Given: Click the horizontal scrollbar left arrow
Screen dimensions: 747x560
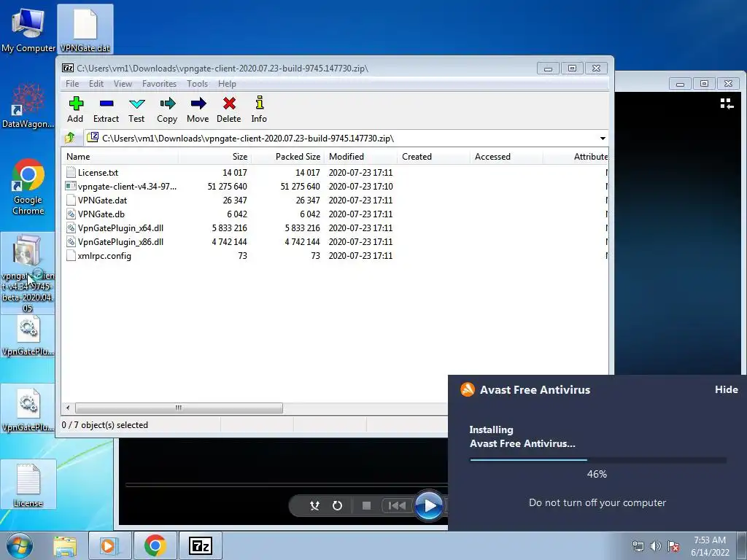Looking at the screenshot, I should click(68, 408).
